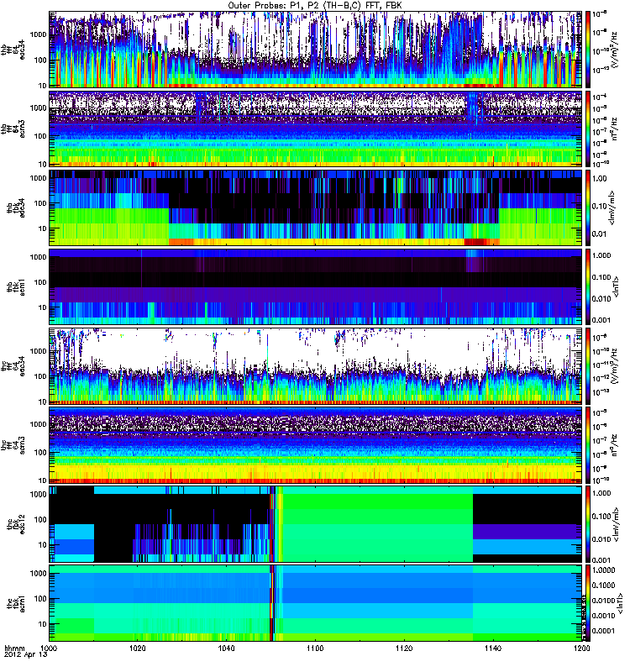Click the thb FFT edc34 color bar
This screenshot has height=672, width=630.
coord(588,50)
